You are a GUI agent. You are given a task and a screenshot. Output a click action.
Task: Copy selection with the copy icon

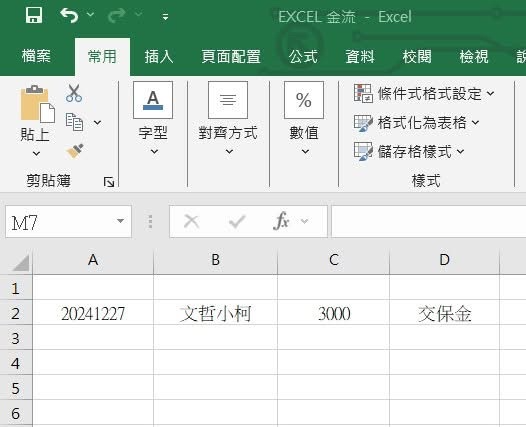coord(74,122)
